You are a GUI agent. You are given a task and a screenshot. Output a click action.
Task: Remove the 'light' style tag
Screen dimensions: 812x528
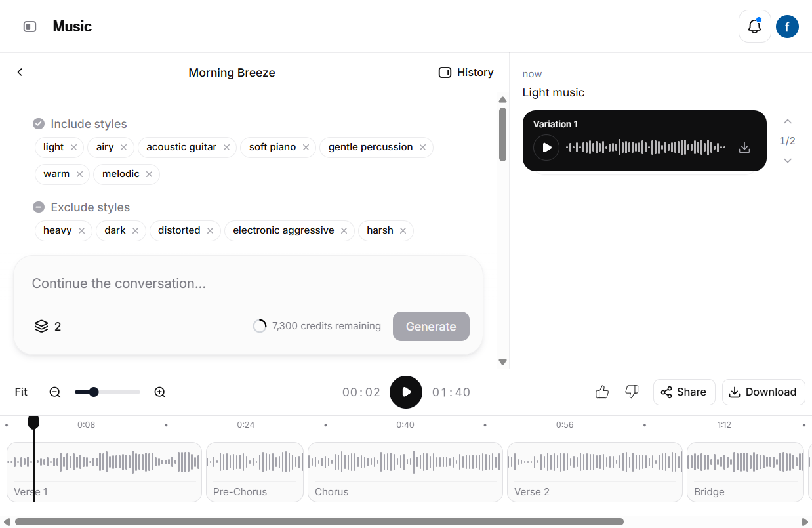click(x=73, y=148)
